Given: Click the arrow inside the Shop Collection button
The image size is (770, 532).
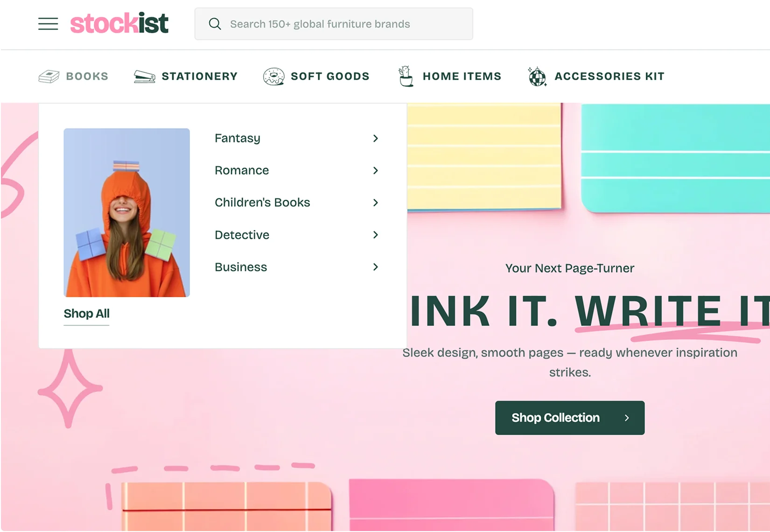Looking at the screenshot, I should pyautogui.click(x=628, y=418).
